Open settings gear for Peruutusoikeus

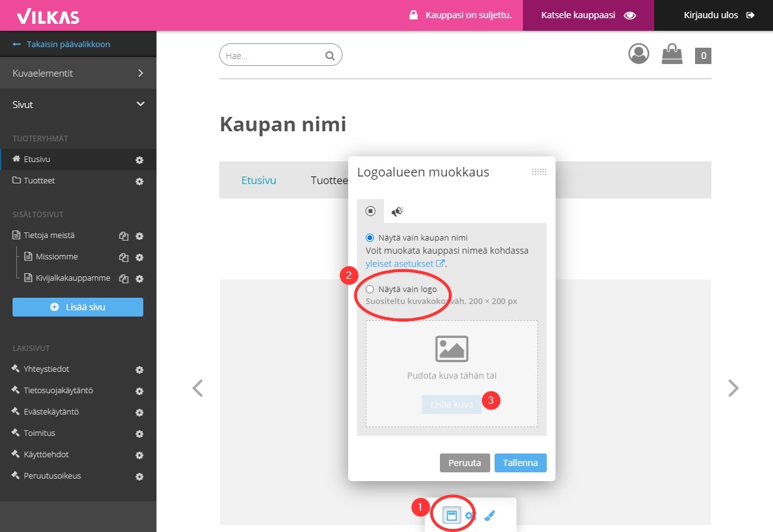click(x=140, y=477)
